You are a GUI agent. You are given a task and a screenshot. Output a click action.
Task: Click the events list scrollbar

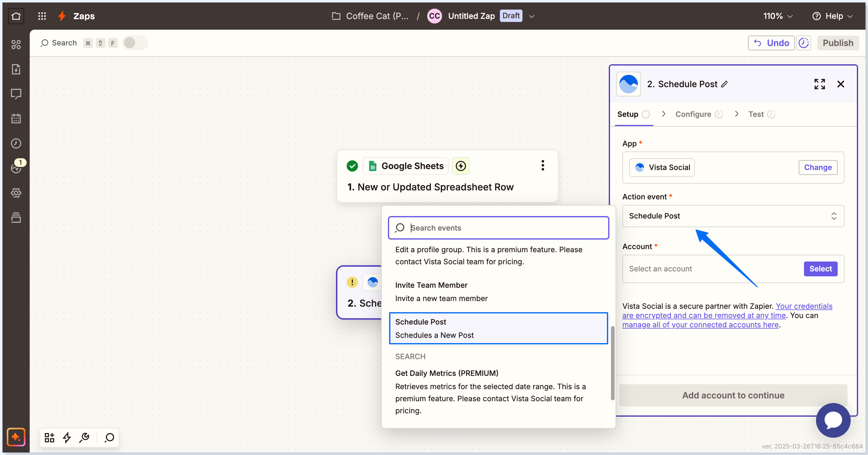[x=612, y=363]
